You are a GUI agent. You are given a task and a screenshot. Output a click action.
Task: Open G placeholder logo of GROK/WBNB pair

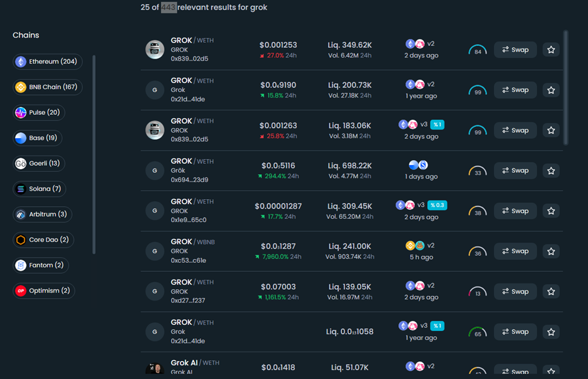[155, 251]
